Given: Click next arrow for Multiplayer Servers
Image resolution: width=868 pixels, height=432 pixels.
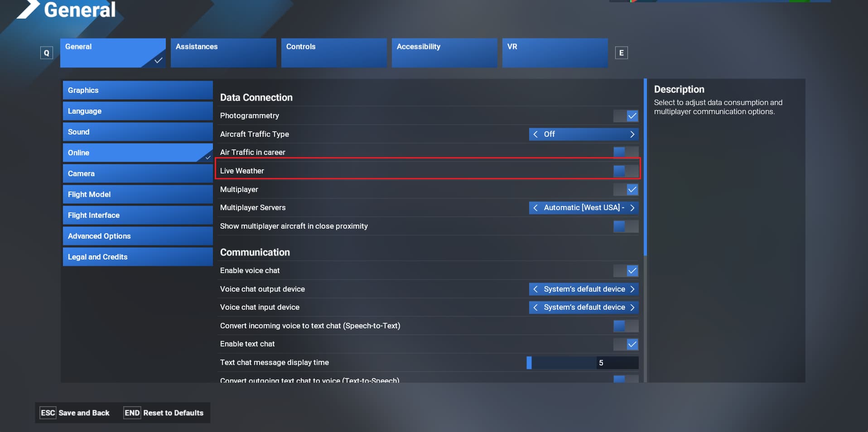Looking at the screenshot, I should pyautogui.click(x=632, y=207).
